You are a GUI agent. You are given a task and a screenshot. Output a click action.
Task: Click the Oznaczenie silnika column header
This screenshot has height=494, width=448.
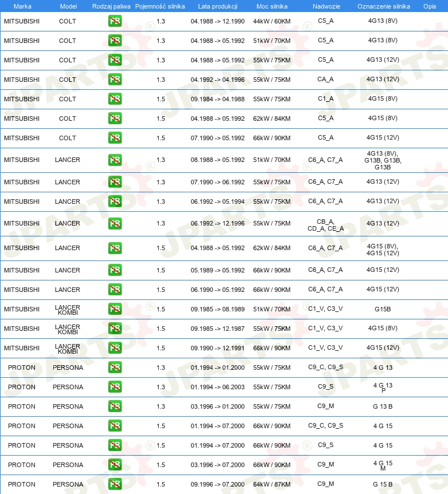pyautogui.click(x=384, y=6)
